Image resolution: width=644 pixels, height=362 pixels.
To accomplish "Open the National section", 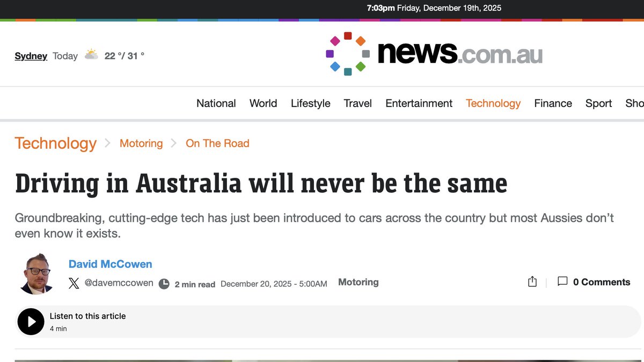I will pos(216,103).
